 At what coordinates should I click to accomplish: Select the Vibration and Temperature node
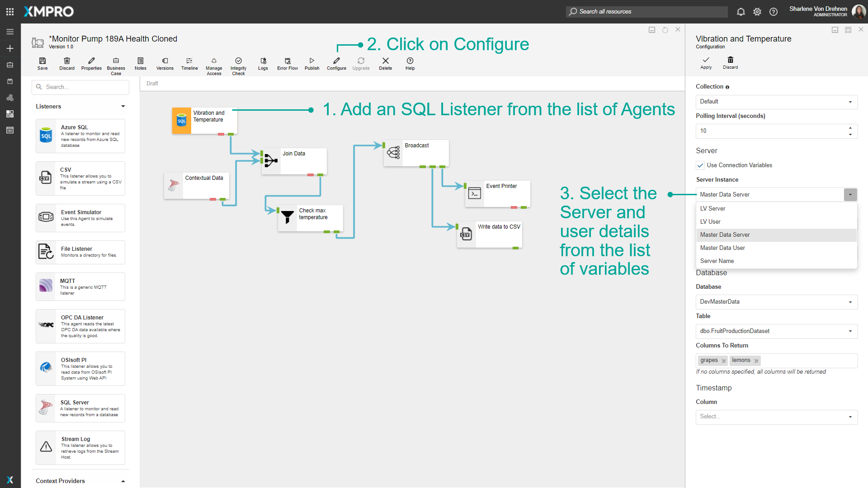(x=204, y=121)
